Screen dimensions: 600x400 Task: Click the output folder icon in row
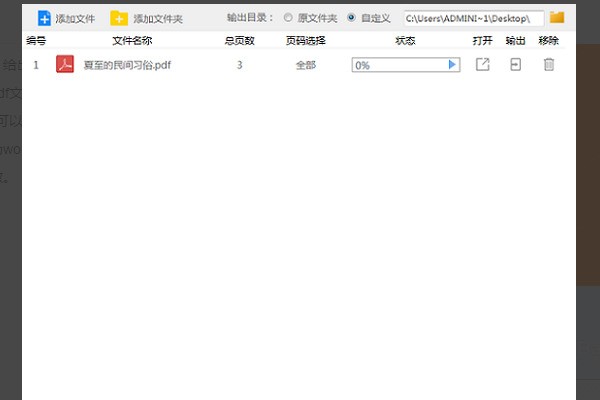(x=515, y=65)
